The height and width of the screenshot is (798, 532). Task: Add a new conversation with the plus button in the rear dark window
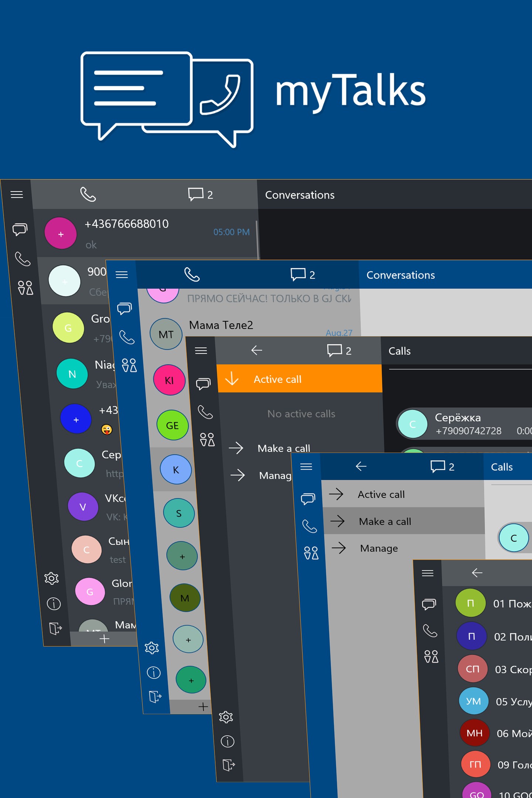(x=105, y=638)
